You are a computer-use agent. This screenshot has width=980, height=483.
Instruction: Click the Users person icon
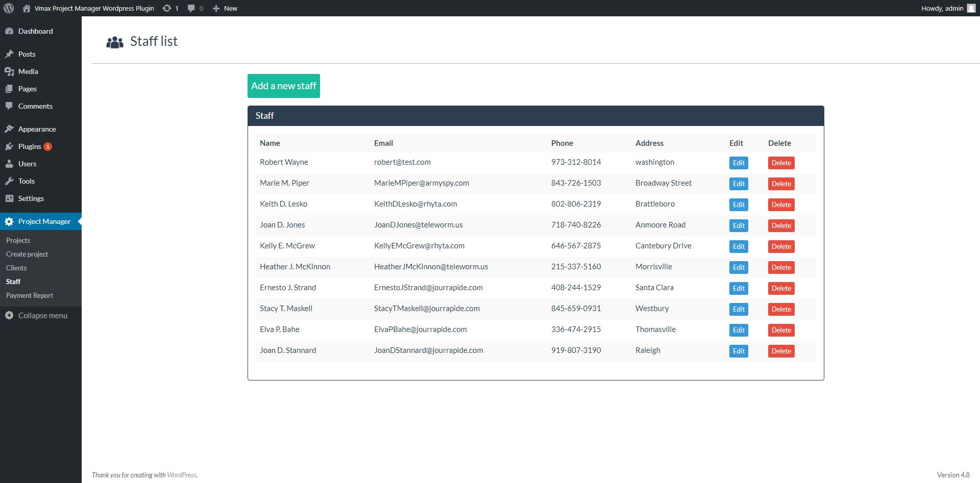click(9, 164)
